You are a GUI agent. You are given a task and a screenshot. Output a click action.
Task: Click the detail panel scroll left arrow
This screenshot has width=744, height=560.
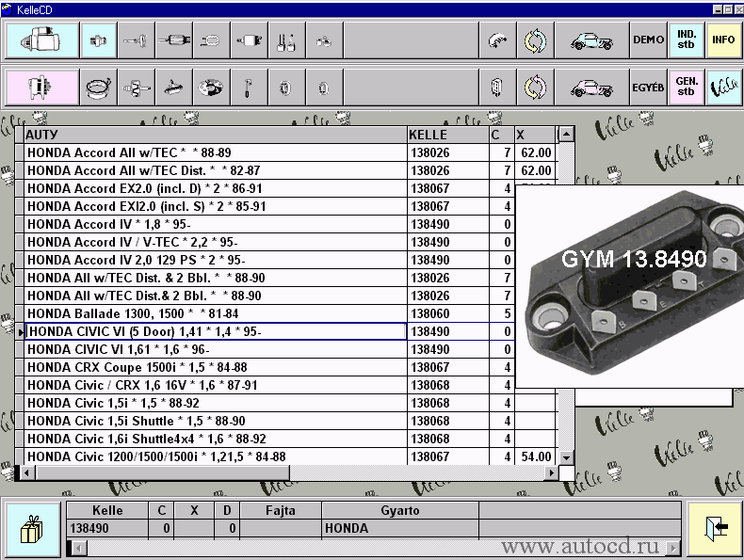click(79, 548)
